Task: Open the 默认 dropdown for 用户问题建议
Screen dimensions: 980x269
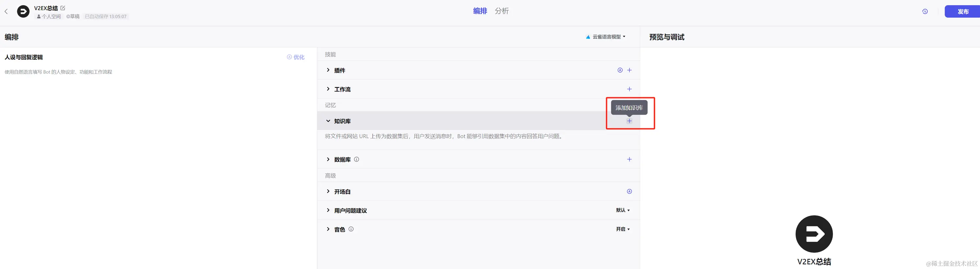Action: point(623,210)
